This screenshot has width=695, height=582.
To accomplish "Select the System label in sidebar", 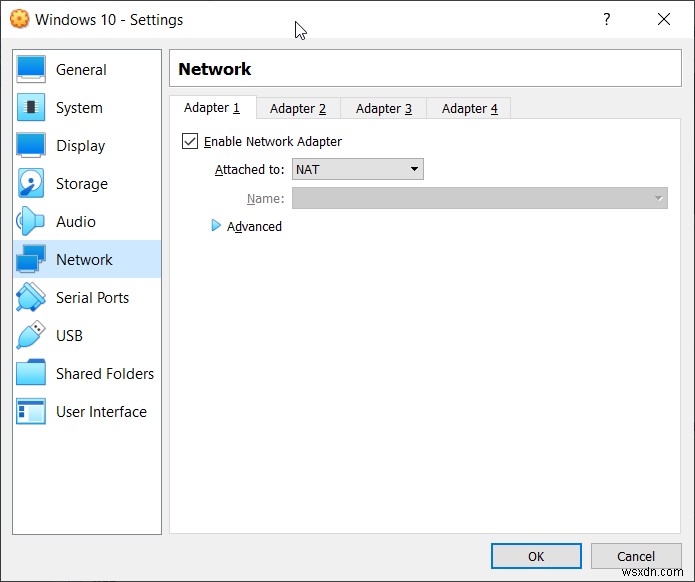I will coord(79,108).
